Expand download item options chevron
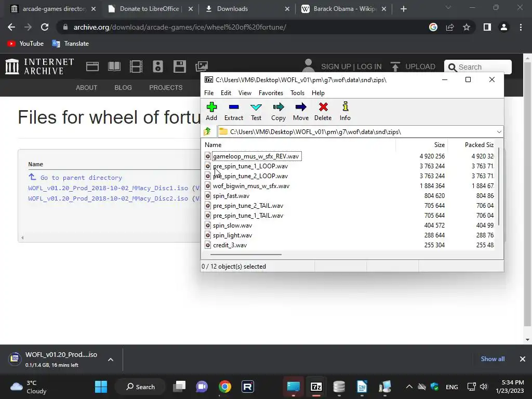Screen dimensions: 532x399 pyautogui.click(x=111, y=360)
